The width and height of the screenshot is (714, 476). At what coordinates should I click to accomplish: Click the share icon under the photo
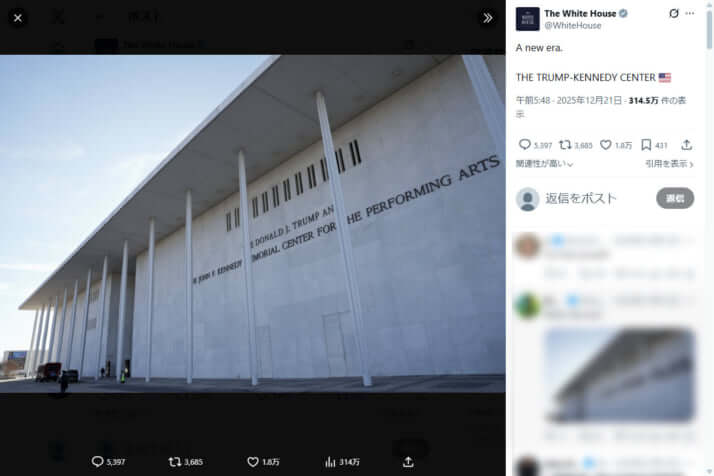[x=408, y=461]
